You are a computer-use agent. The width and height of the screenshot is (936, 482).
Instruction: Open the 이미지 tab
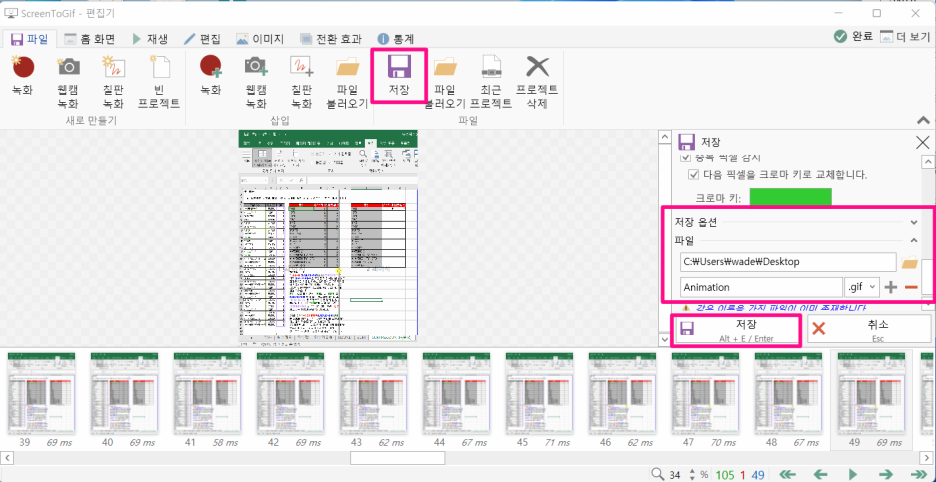coord(259,39)
